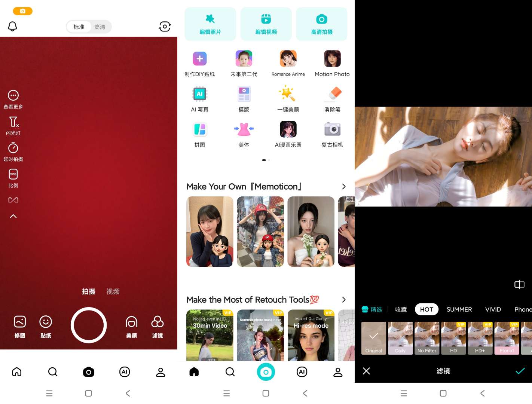The image size is (532, 404).
Task: Collapse the camera sidebar with the up chevron
Action: pos(13,216)
